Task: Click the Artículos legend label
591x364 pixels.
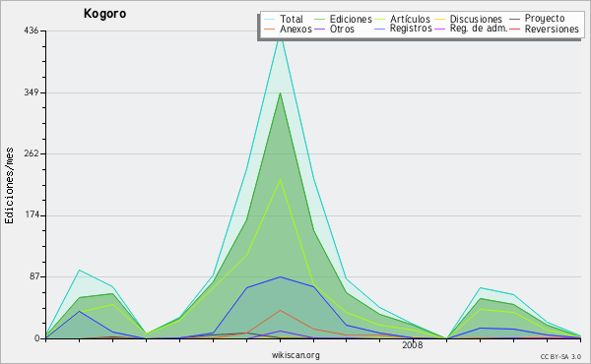Action: (x=410, y=19)
